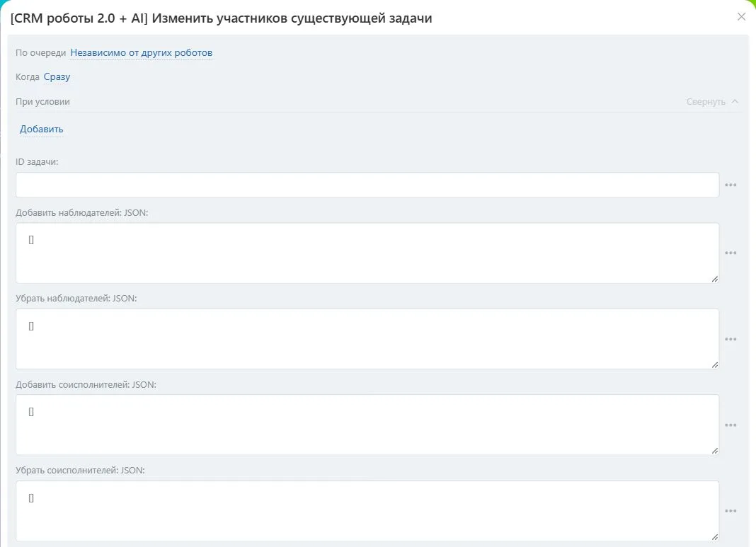This screenshot has width=756, height=547.
Task: Click the dialog title Изменить участников существующей задачи
Action: [292, 18]
